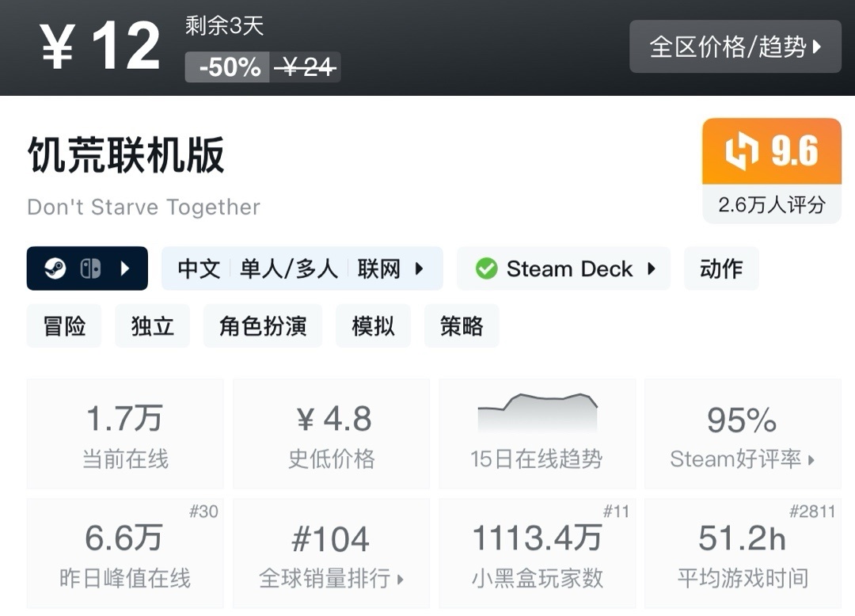The image size is (855, 616).
Task: Click the -50% discount badge
Action: (229, 67)
